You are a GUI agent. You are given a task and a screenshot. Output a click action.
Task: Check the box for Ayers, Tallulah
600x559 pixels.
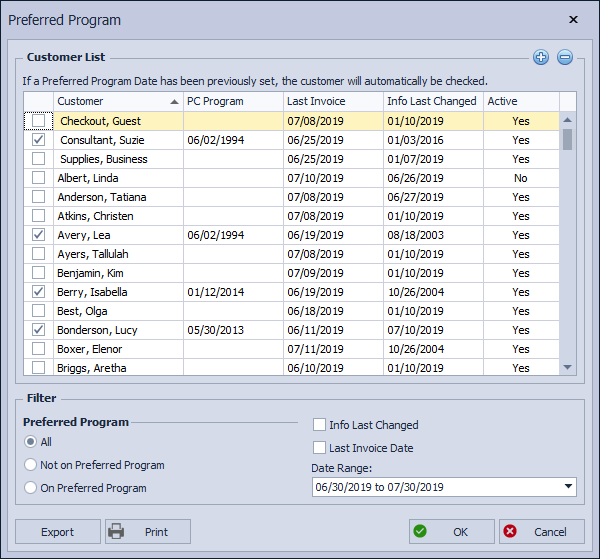(38, 254)
